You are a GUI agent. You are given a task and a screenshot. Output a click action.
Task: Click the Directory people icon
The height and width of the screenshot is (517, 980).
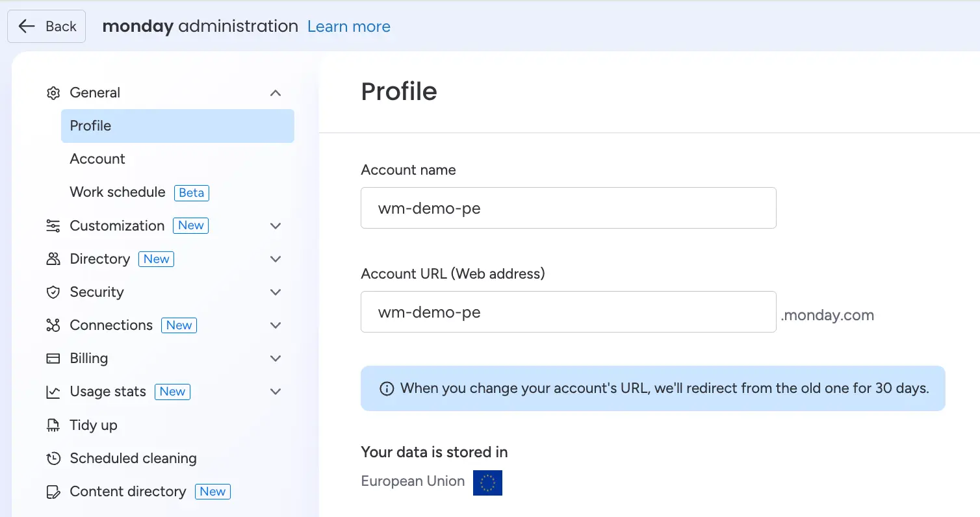pyautogui.click(x=53, y=259)
